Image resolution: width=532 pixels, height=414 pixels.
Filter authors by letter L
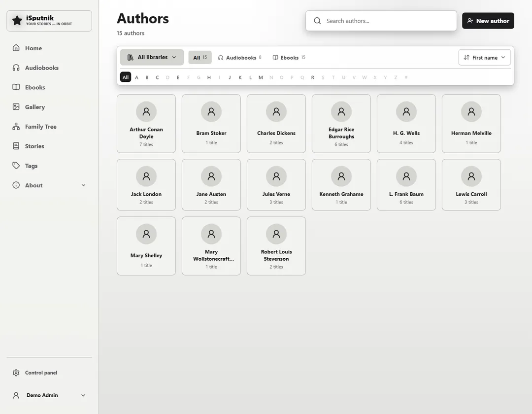[250, 77]
